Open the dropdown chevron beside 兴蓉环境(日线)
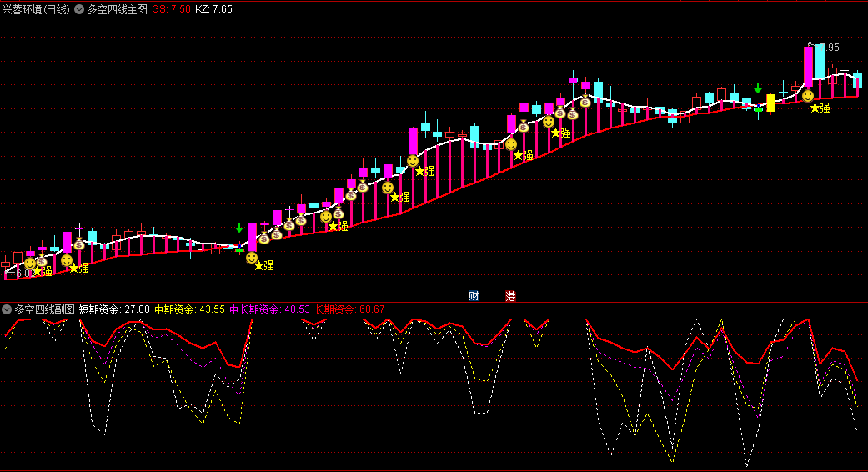This screenshot has height=472, width=868. [x=79, y=9]
